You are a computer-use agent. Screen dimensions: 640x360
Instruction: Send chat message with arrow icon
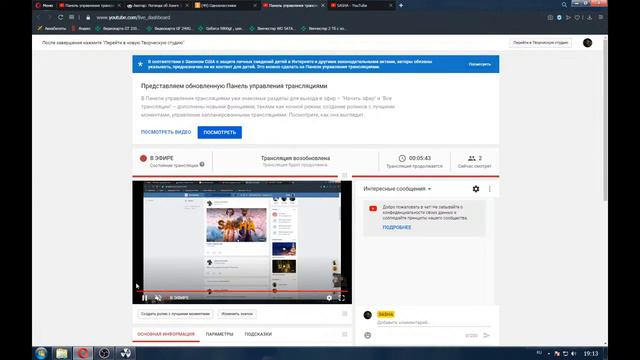[x=487, y=335]
